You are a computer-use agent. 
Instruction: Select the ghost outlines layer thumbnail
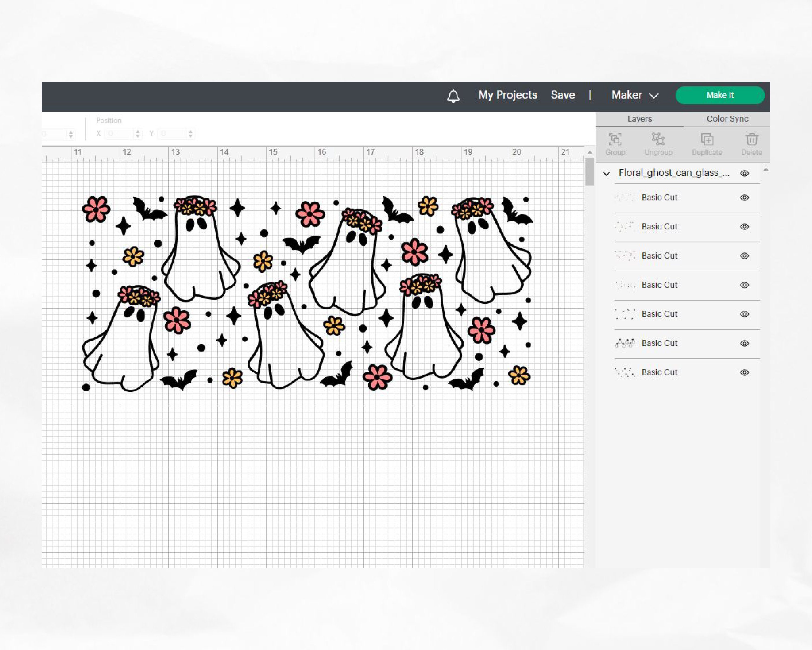tap(625, 343)
